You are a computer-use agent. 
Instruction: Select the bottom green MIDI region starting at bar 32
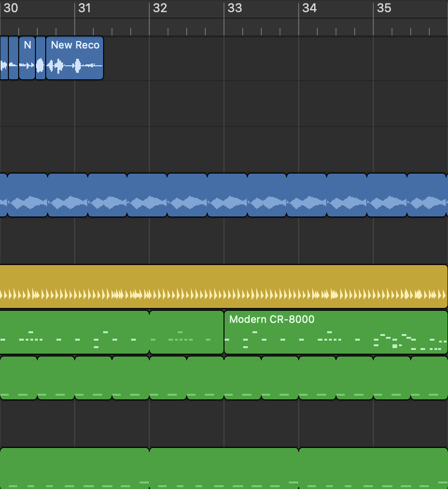(x=224, y=468)
